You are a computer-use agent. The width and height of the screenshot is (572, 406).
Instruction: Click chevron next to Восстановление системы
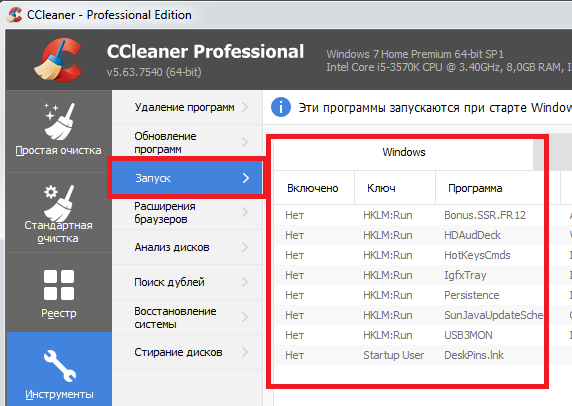tap(246, 317)
